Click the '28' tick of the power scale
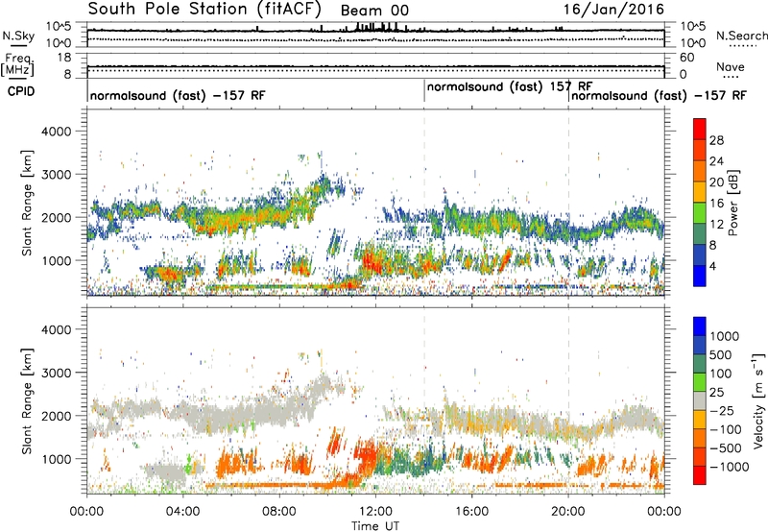The width and height of the screenshot is (768, 532). point(716,140)
